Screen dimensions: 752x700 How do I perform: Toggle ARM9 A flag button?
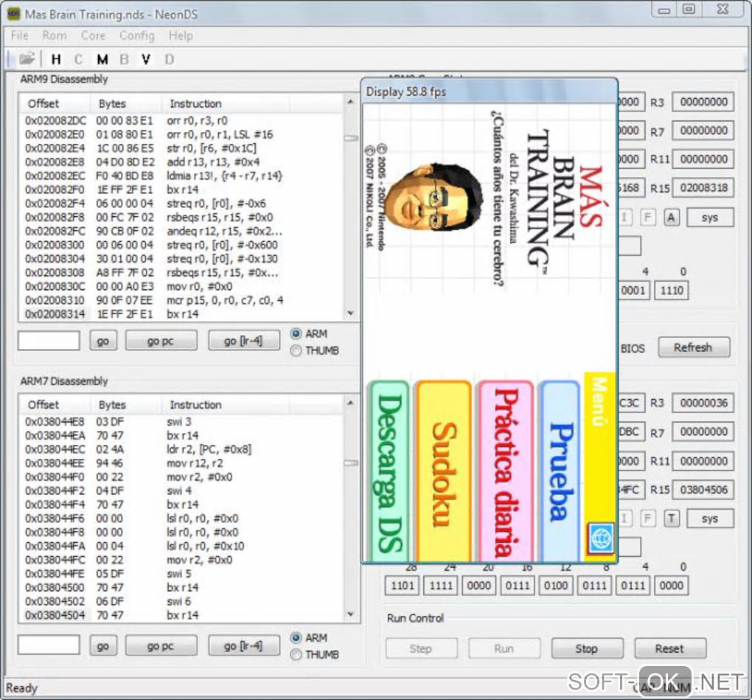[x=671, y=218]
